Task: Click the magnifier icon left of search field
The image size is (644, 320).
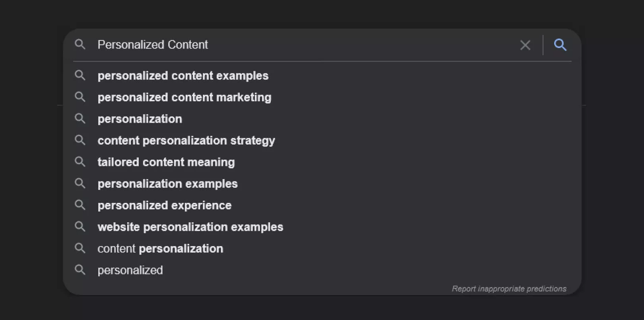Action: 80,44
